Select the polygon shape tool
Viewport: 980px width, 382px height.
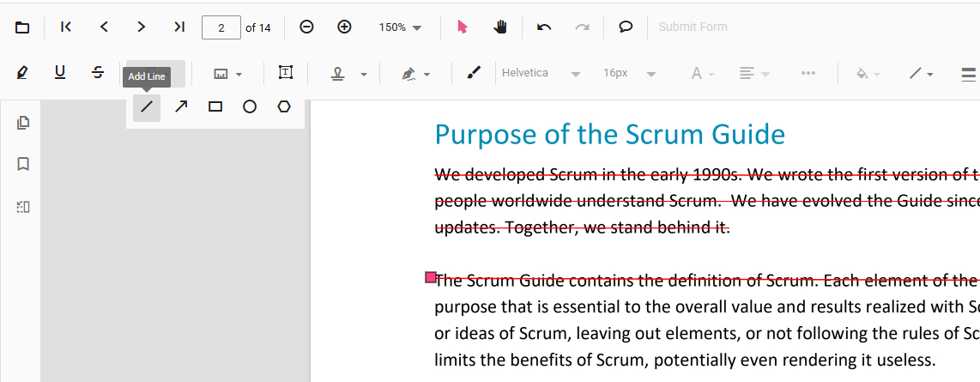click(x=284, y=107)
